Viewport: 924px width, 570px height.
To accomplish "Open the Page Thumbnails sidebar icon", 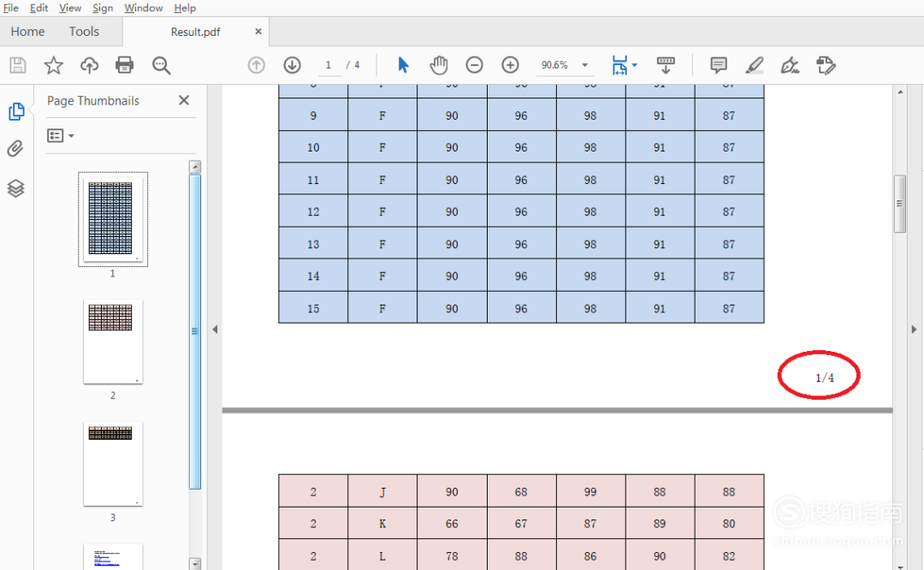I will (16, 111).
